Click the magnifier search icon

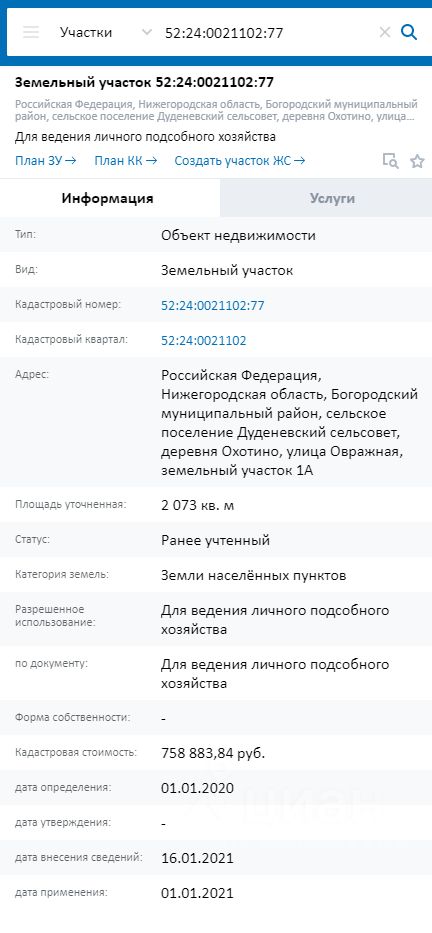pos(409,32)
